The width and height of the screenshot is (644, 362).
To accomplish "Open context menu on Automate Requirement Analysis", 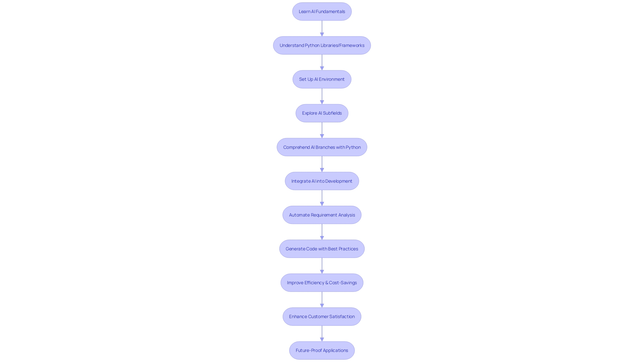I will pyautogui.click(x=322, y=215).
